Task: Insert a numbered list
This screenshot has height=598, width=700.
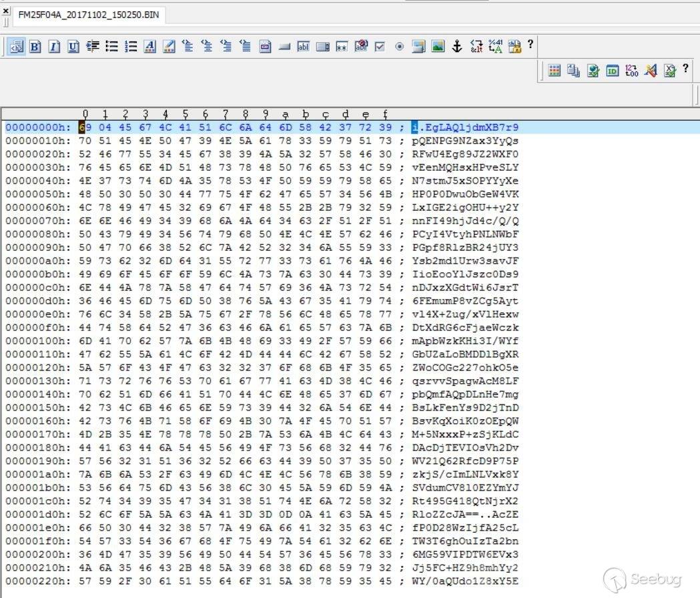Action: [x=131, y=47]
